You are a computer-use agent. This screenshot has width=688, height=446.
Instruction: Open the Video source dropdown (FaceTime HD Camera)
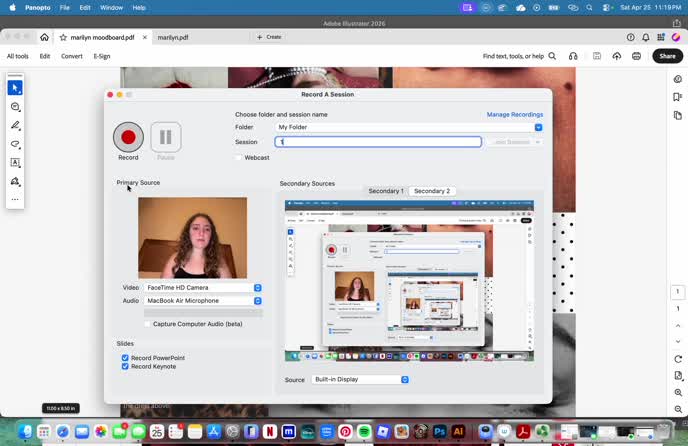[203, 288]
